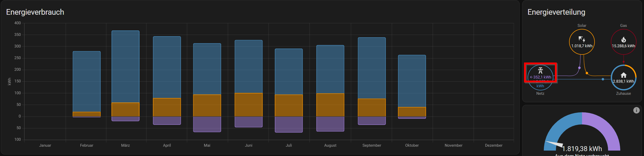Viewport: 644px width, 156px height.
Task: Click the purple grid-return segment for Juli
Action: coord(289,124)
